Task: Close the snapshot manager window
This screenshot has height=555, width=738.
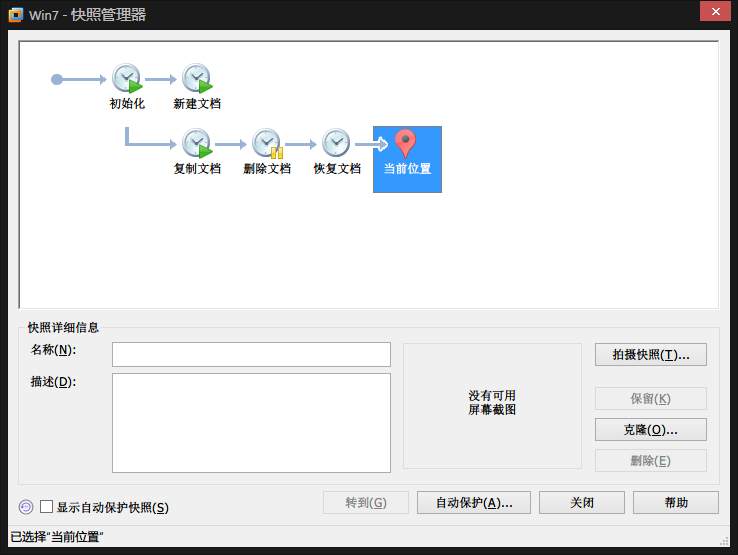Action: tap(715, 11)
